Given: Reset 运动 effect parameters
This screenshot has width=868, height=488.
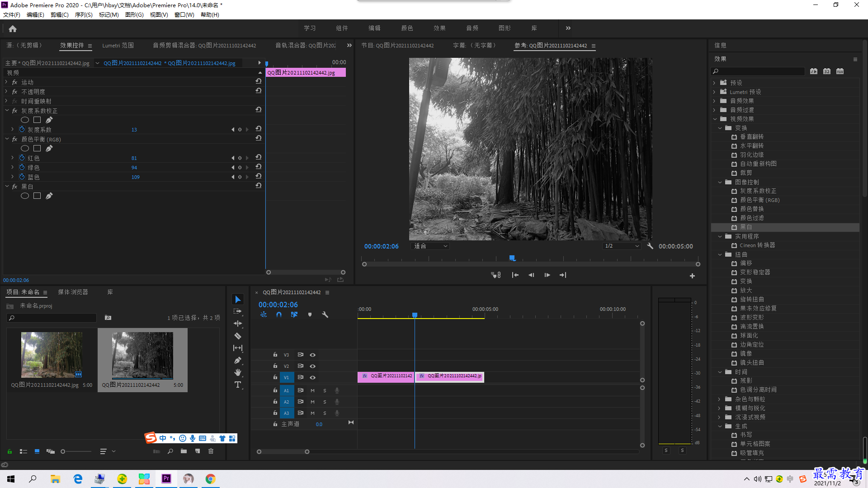Looking at the screenshot, I should (x=258, y=81).
